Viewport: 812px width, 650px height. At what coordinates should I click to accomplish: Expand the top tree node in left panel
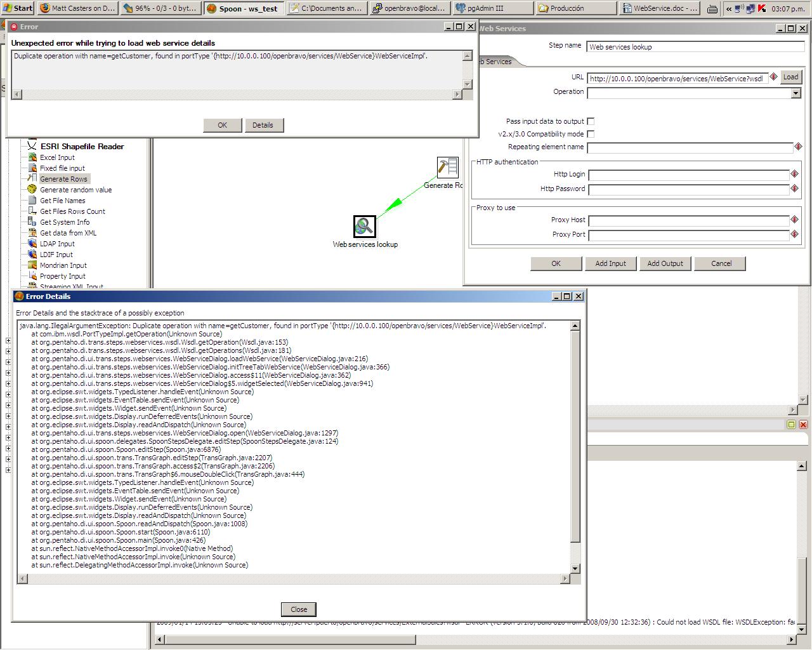[x=8, y=341]
